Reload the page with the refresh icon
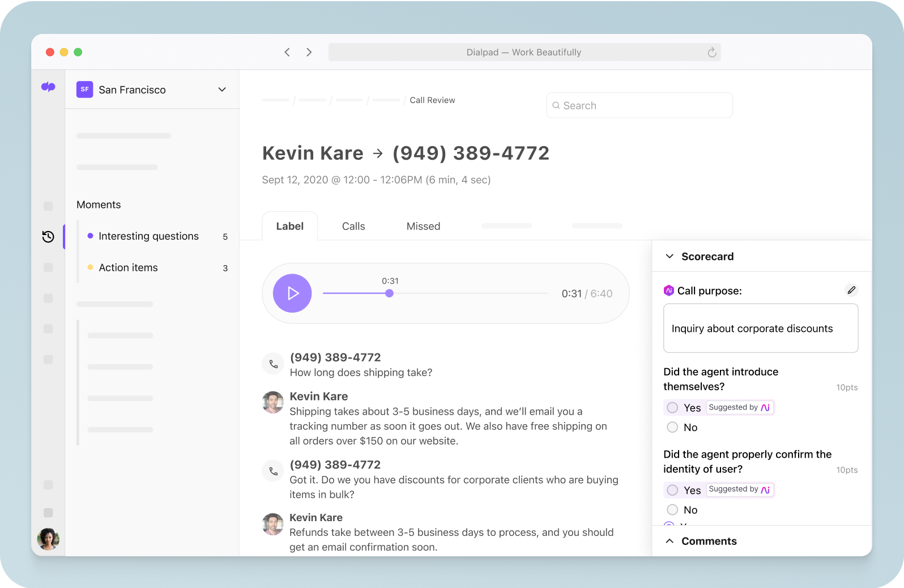Image resolution: width=904 pixels, height=588 pixels. [x=712, y=52]
